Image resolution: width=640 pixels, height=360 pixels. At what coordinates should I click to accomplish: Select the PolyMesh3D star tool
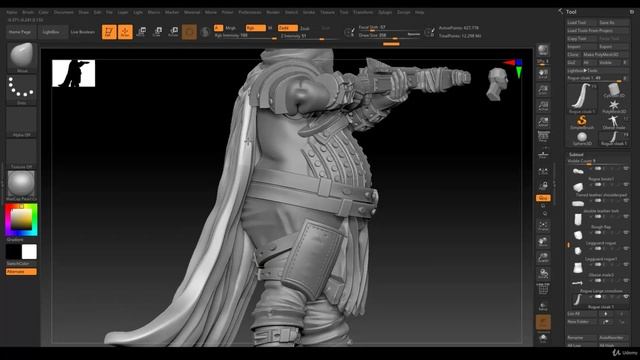tap(614, 106)
